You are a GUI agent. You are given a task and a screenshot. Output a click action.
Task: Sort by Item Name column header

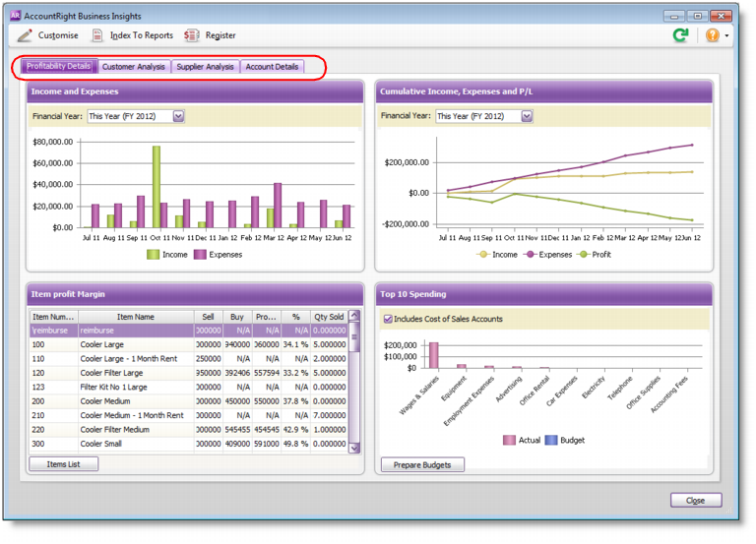point(136,317)
